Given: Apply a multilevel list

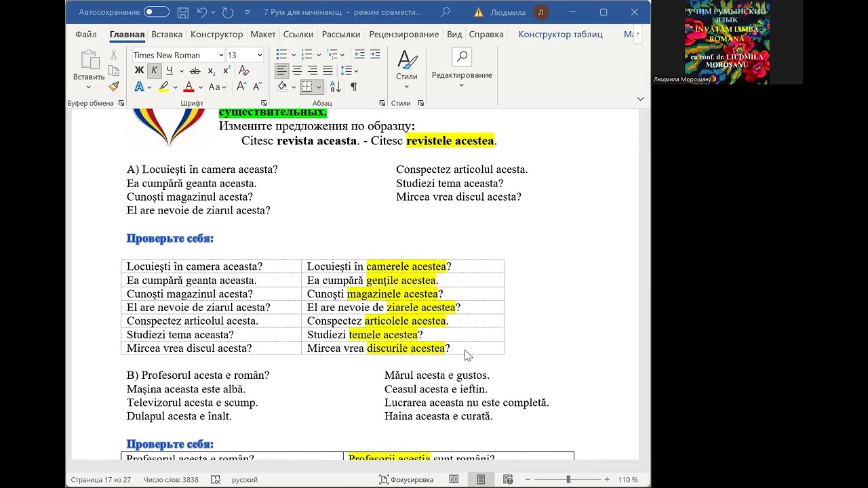Looking at the screenshot, I should pos(332,55).
